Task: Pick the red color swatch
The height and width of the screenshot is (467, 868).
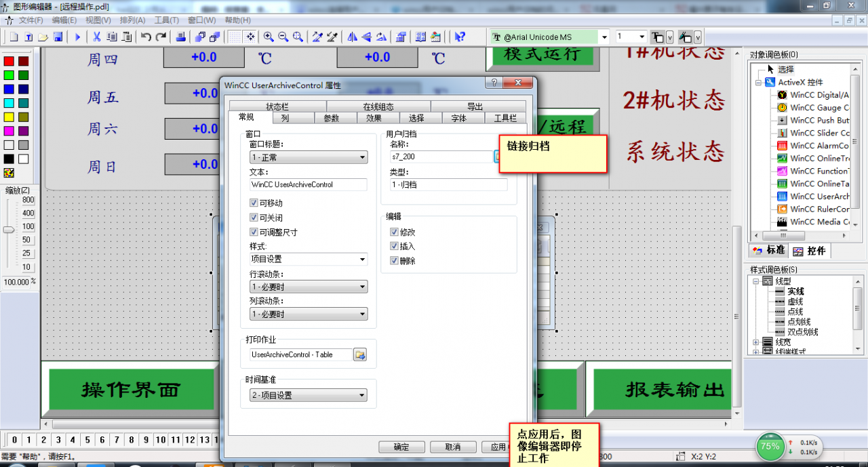Action: pyautogui.click(x=9, y=61)
